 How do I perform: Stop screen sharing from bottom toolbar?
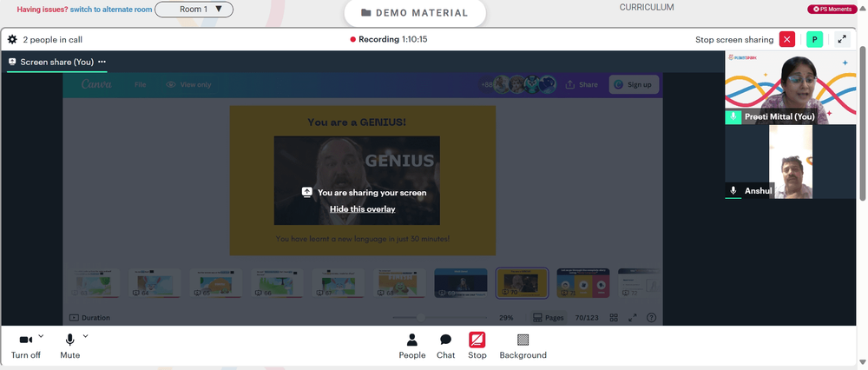[477, 347]
